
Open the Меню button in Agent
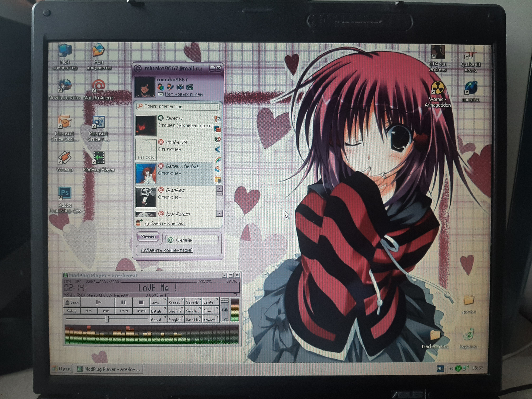148,237
